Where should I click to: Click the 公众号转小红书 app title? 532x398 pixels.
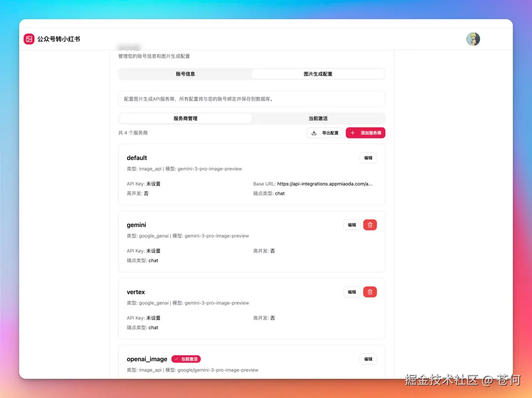[x=59, y=39]
